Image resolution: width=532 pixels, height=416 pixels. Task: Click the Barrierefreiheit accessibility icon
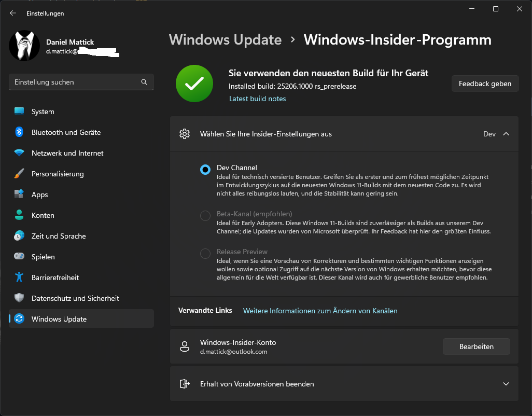coord(19,277)
